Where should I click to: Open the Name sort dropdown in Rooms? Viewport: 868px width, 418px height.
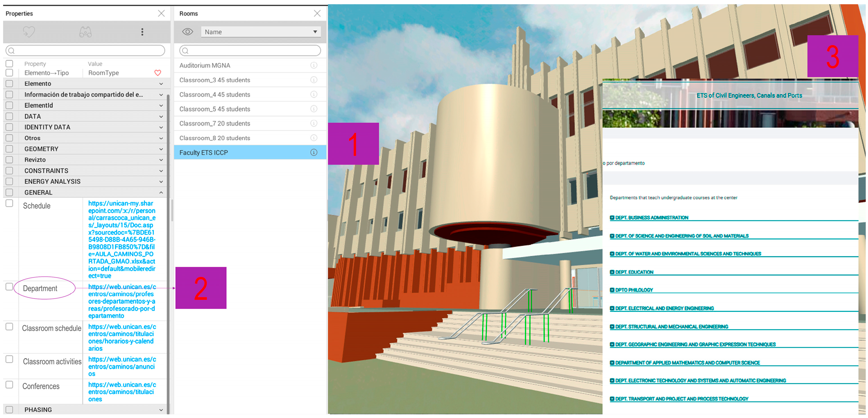click(261, 32)
